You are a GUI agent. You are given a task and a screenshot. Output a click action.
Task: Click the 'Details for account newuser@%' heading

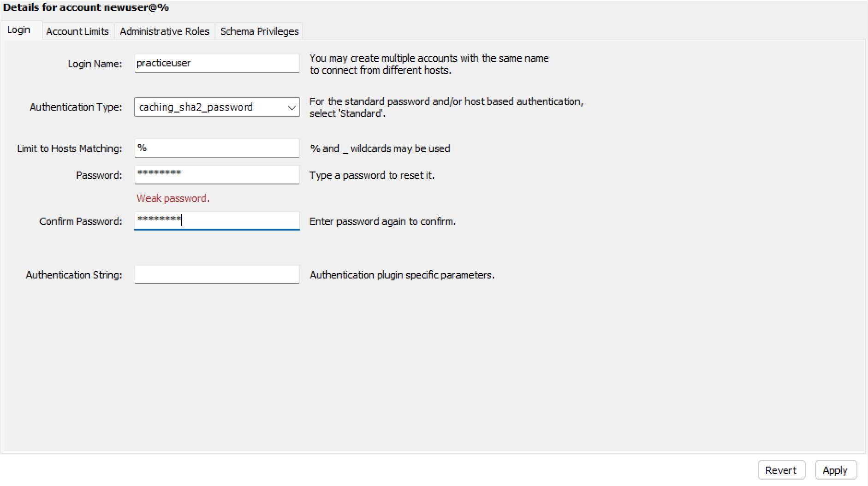point(86,7)
